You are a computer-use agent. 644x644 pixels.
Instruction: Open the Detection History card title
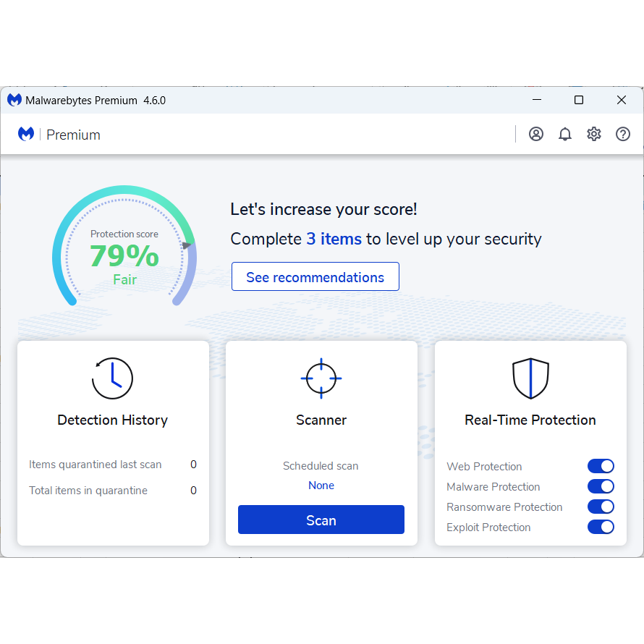[x=112, y=420]
